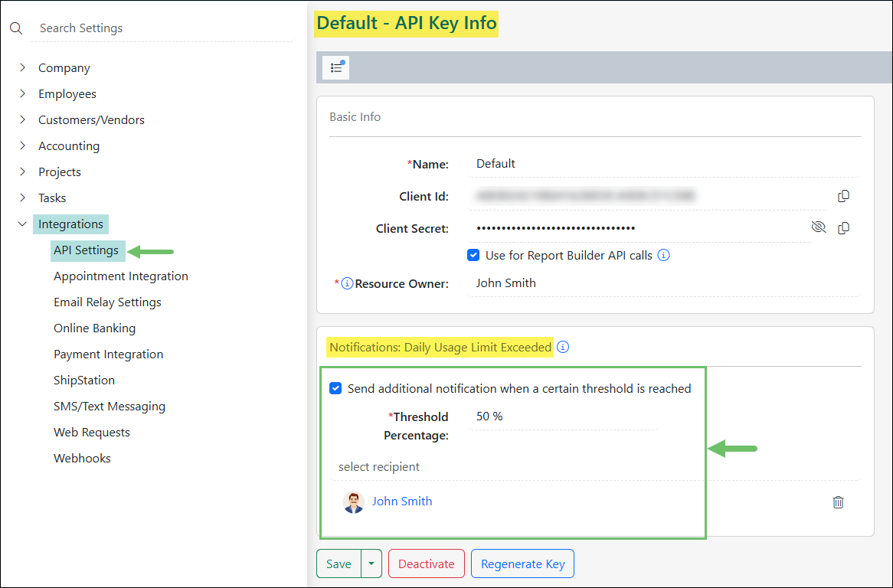The width and height of the screenshot is (893, 588).
Task: Copy the Client Id value
Action: coord(843,196)
